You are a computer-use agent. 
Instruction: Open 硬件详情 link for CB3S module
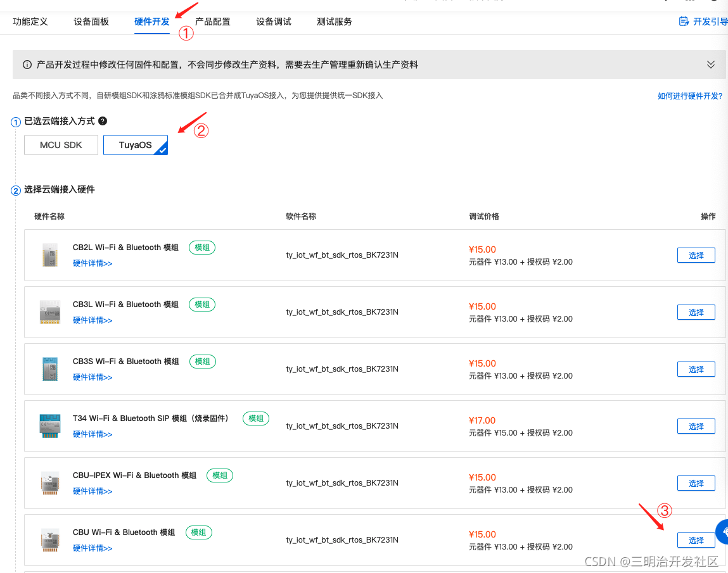93,377
